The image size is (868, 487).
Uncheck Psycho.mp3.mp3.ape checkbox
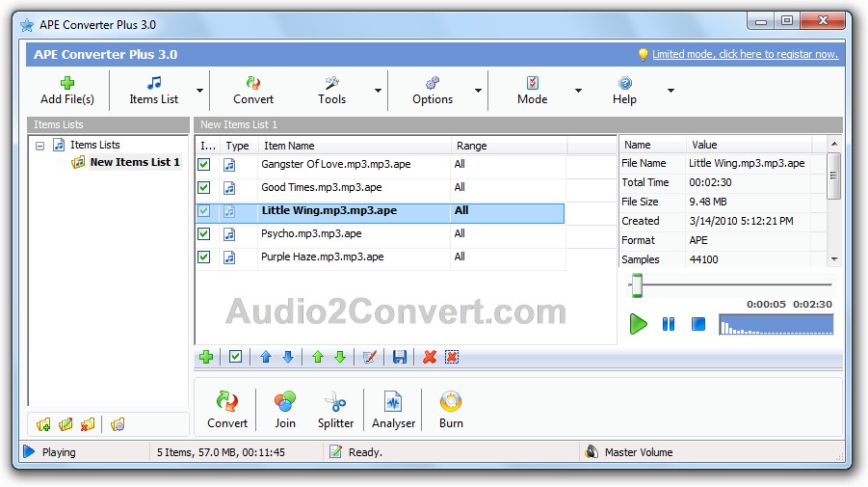click(x=204, y=233)
